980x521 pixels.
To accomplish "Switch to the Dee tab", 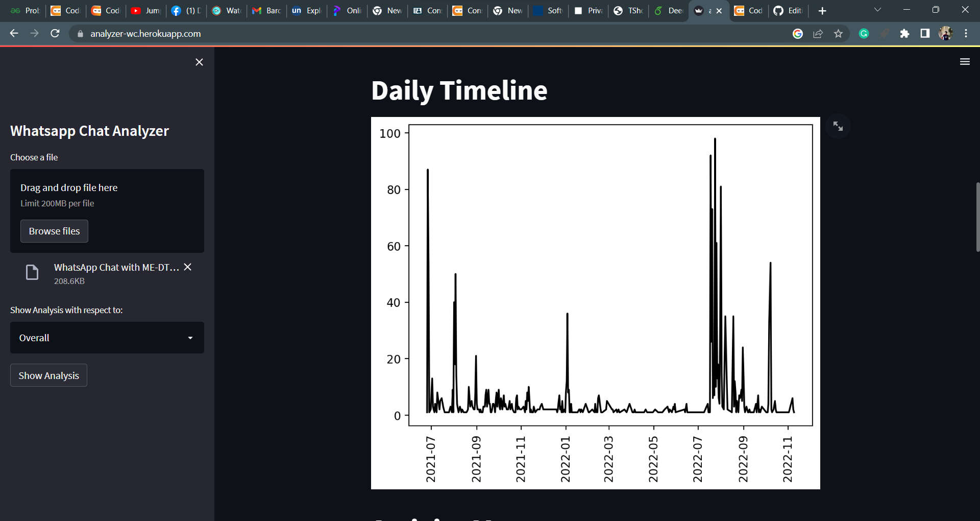I will point(669,11).
